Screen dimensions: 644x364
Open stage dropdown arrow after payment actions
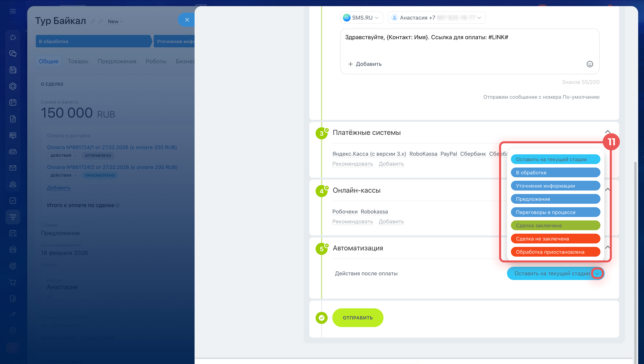[x=597, y=274]
